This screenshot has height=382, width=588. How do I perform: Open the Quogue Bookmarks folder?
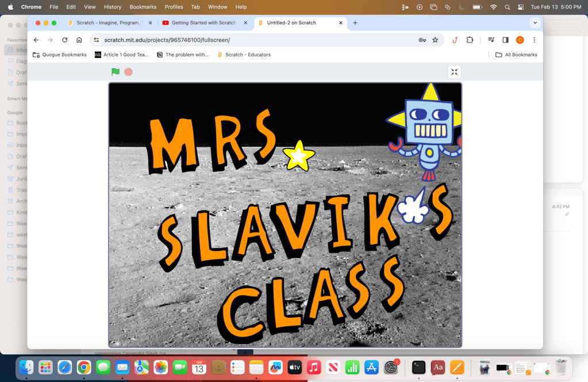click(60, 55)
